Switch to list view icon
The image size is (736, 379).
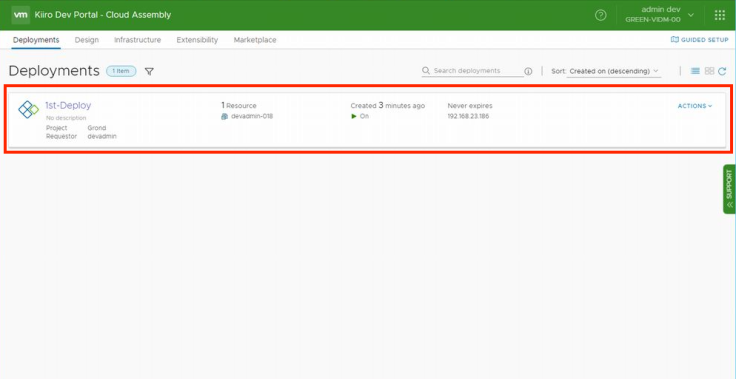point(696,71)
